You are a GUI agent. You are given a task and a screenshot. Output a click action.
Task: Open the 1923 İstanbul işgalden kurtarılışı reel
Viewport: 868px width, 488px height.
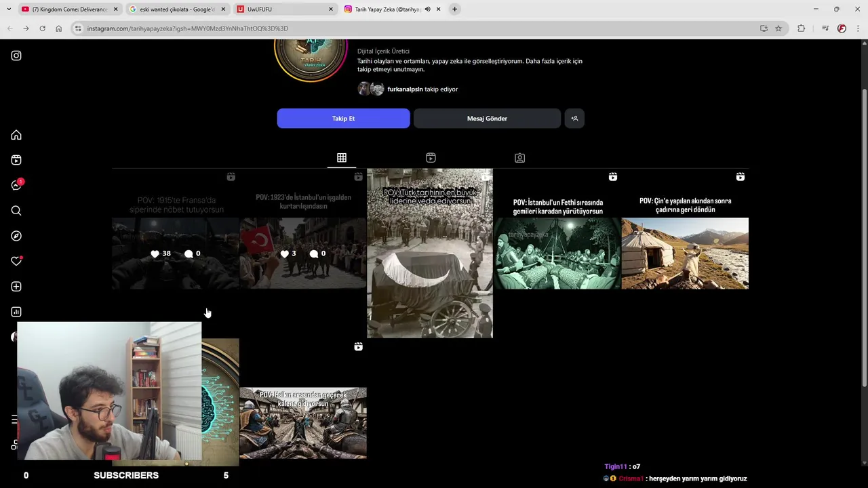(303, 253)
